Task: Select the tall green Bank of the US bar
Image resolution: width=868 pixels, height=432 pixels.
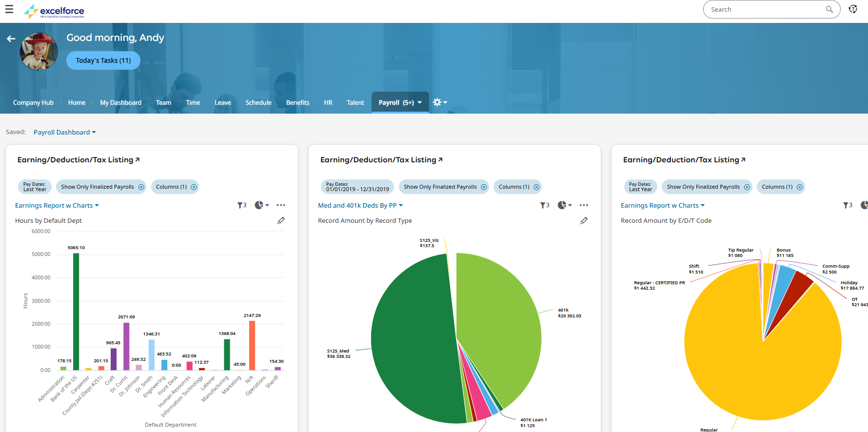Action: [76, 312]
